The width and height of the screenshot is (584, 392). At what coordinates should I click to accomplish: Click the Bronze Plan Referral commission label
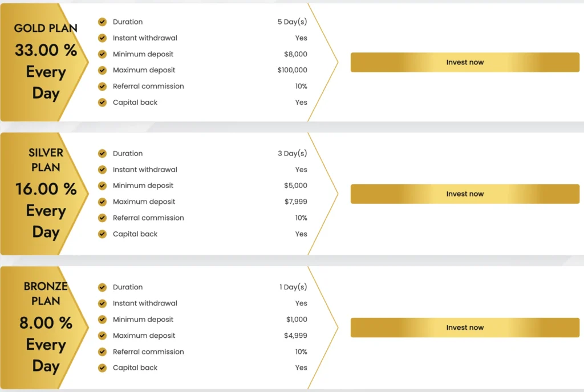pos(148,352)
